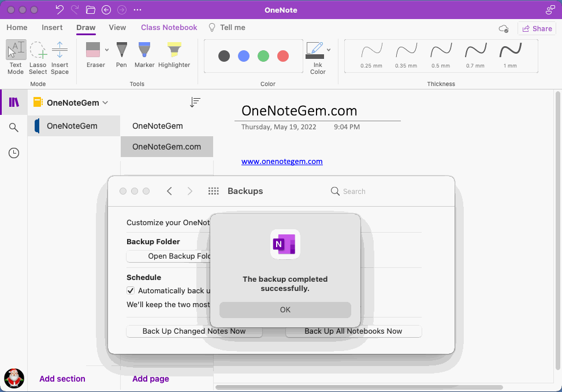Click the Thursday, May 19, 2022 date

279,127
